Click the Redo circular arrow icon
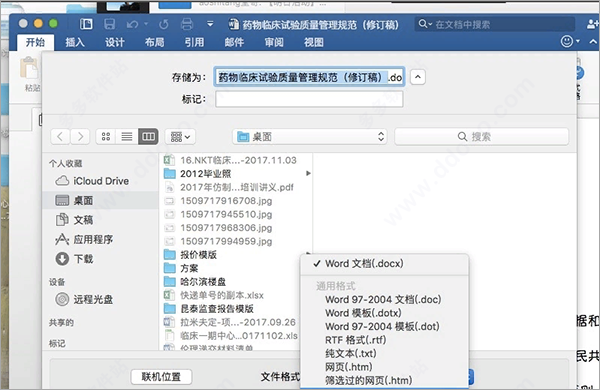 [164, 24]
